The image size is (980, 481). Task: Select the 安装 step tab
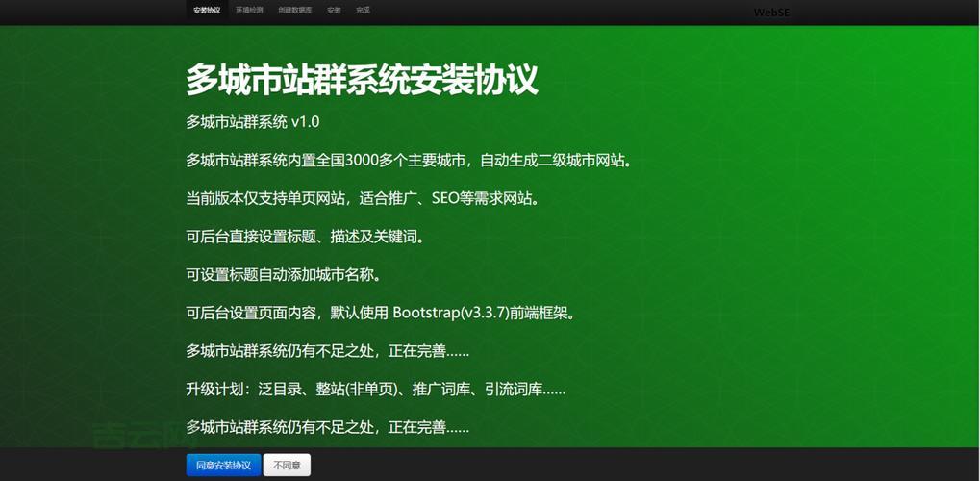coord(334,11)
